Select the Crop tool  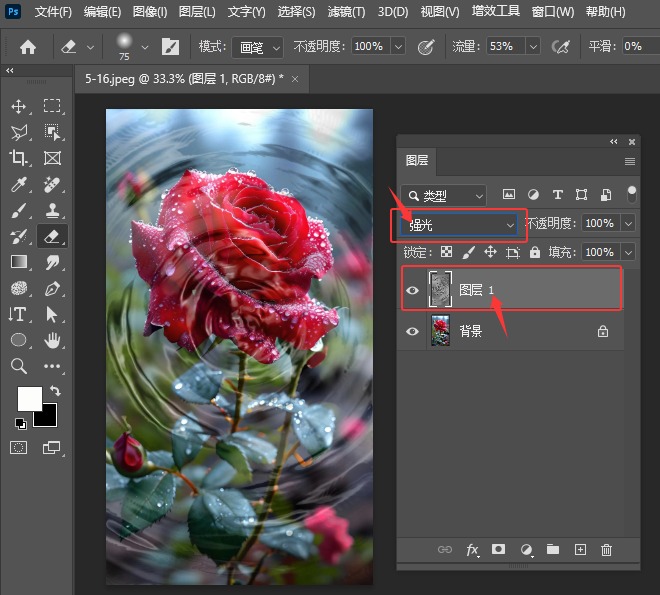pyautogui.click(x=19, y=158)
